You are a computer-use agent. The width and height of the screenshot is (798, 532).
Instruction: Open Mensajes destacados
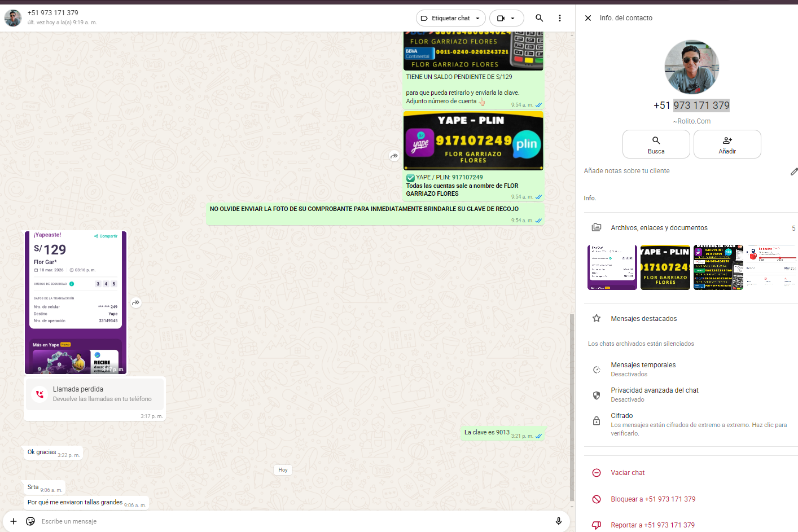click(643, 319)
